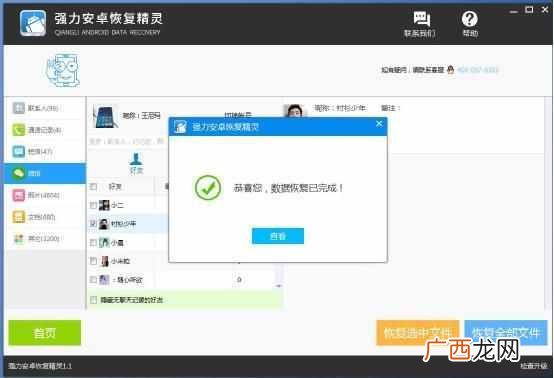Minimize the main application window
Screen dimensions: 554x378
(514, 11)
